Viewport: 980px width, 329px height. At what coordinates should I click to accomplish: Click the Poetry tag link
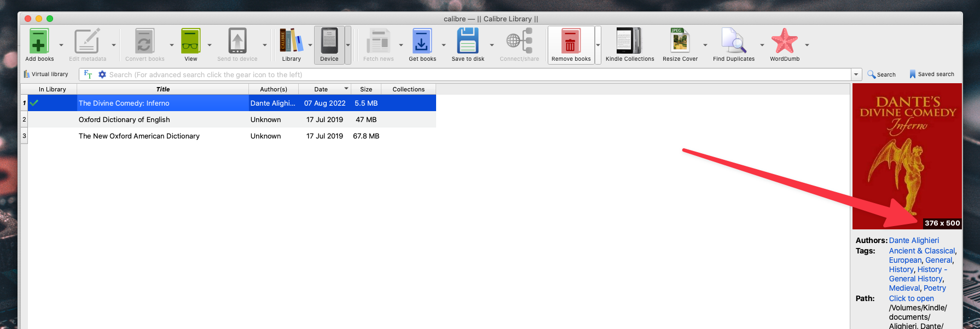point(935,288)
